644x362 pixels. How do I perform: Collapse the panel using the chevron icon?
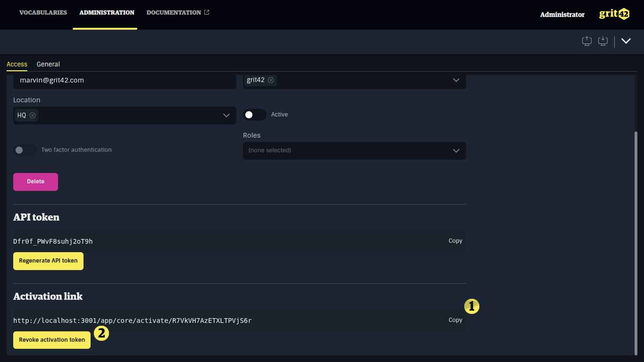coord(626,41)
